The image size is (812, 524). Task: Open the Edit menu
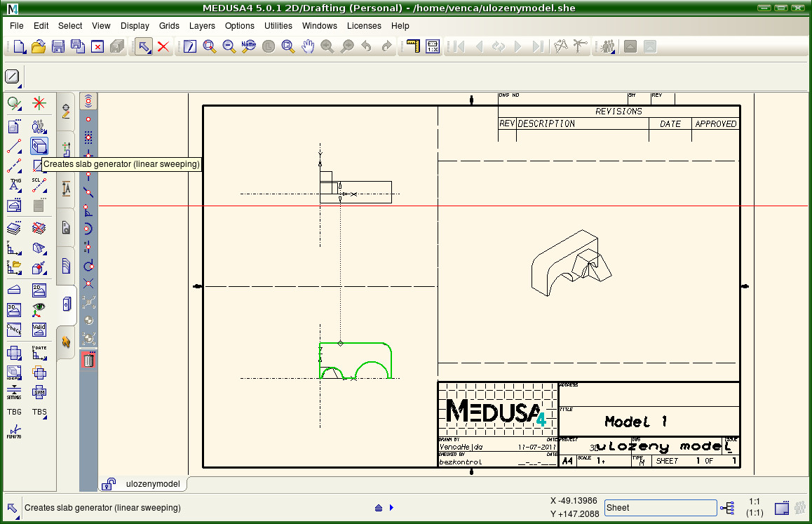(x=41, y=26)
